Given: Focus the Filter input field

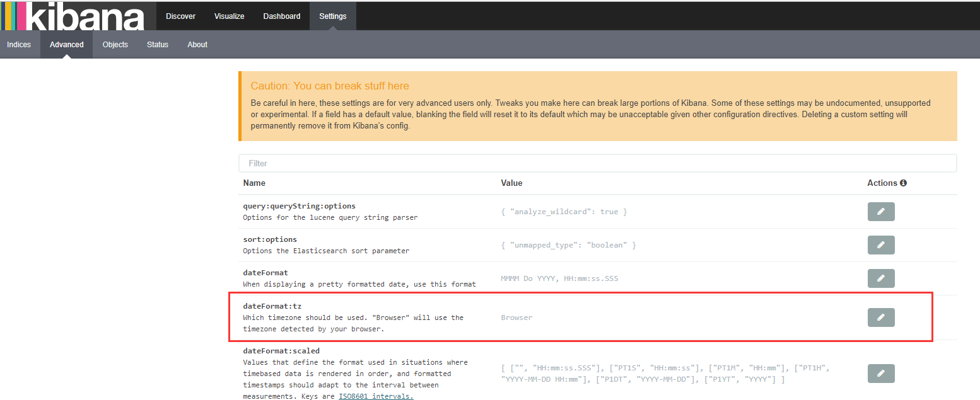Looking at the screenshot, I should [598, 163].
